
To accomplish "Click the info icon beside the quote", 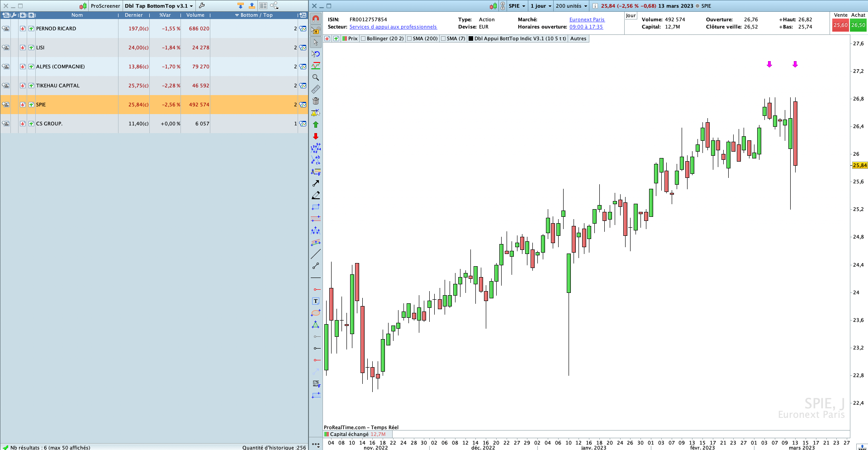I will (595, 6).
